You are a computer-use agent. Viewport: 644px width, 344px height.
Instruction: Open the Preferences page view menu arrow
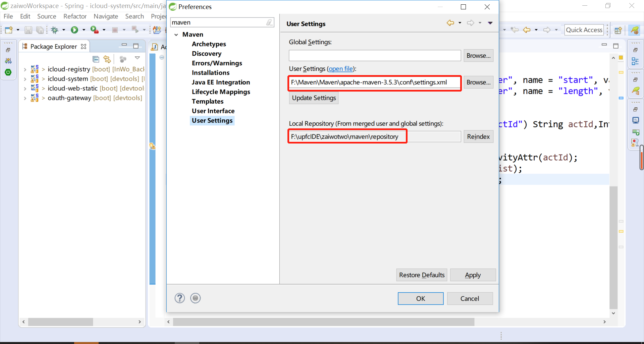click(x=490, y=23)
